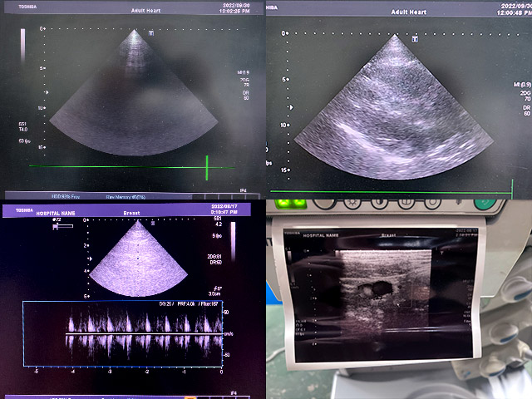Image resolution: width=532 pixels, height=399 pixels.
Task: Click the brightness sun button on the printer
Action: point(352,203)
